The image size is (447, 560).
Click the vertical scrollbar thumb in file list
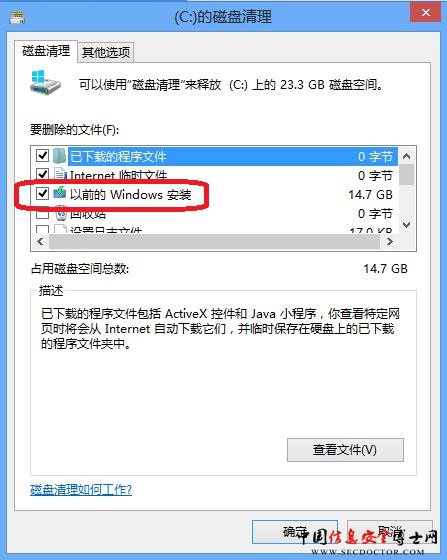(406, 174)
